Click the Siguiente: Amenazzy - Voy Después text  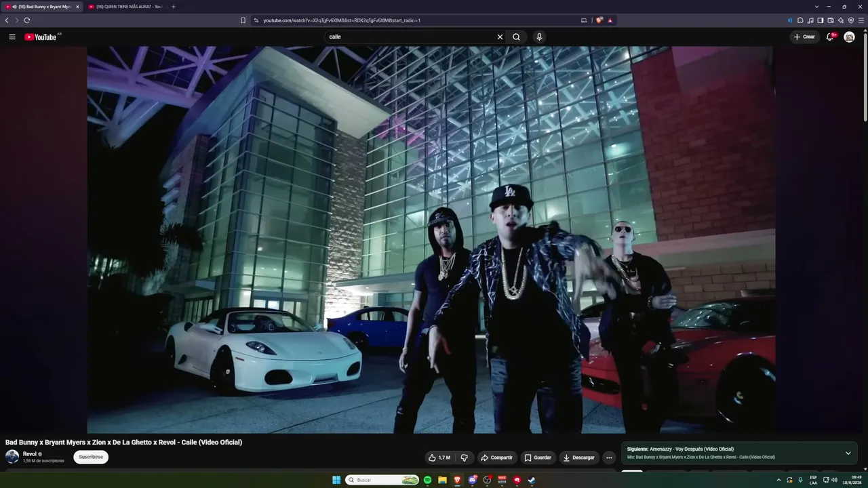(x=680, y=449)
